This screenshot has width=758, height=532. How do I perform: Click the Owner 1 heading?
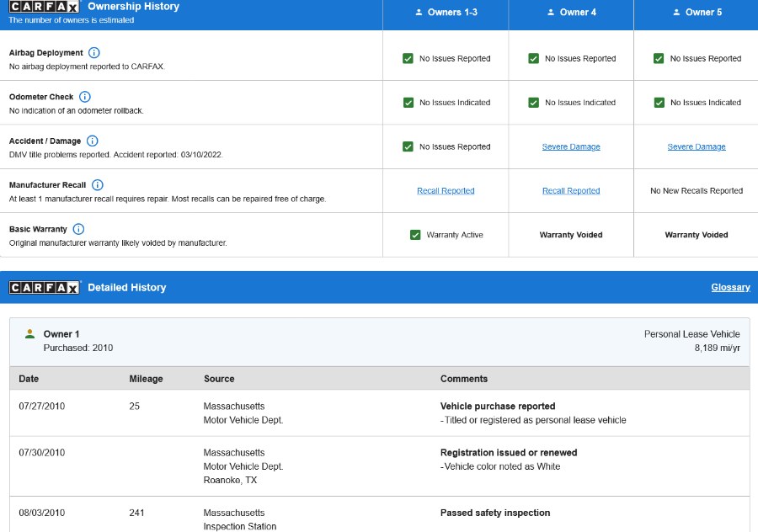[61, 334]
